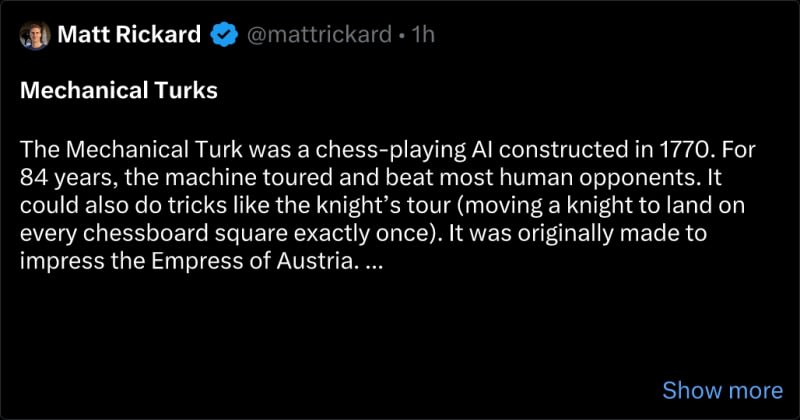Expand post with Show more
This screenshot has height=420, width=800.
coord(722,390)
